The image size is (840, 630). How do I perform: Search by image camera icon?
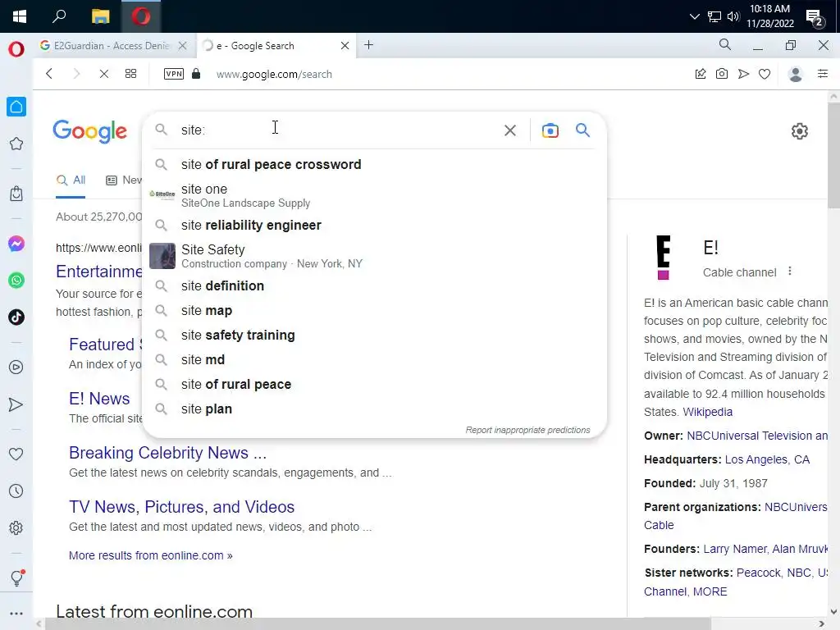point(550,130)
